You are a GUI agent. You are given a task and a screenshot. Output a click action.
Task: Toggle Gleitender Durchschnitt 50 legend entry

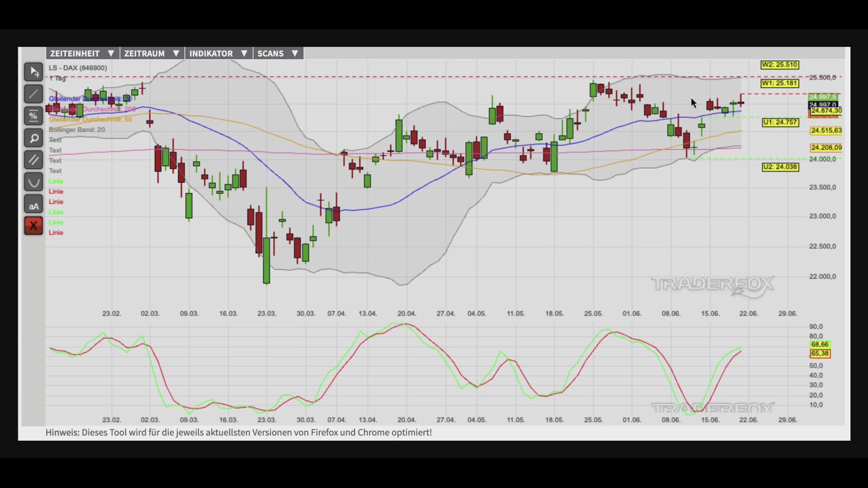click(90, 119)
